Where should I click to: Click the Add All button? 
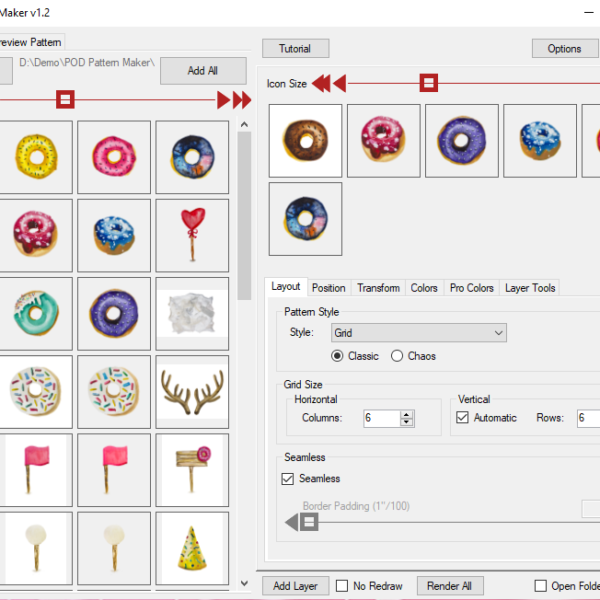203,71
